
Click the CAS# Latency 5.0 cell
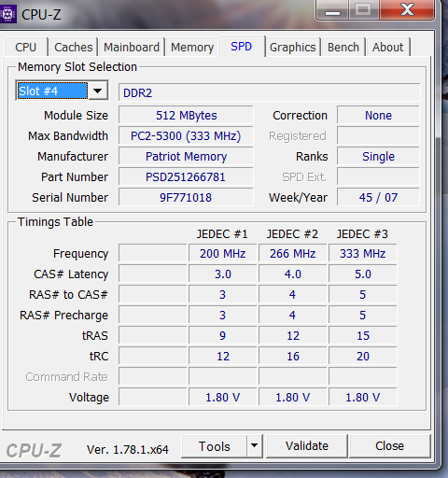[363, 274]
